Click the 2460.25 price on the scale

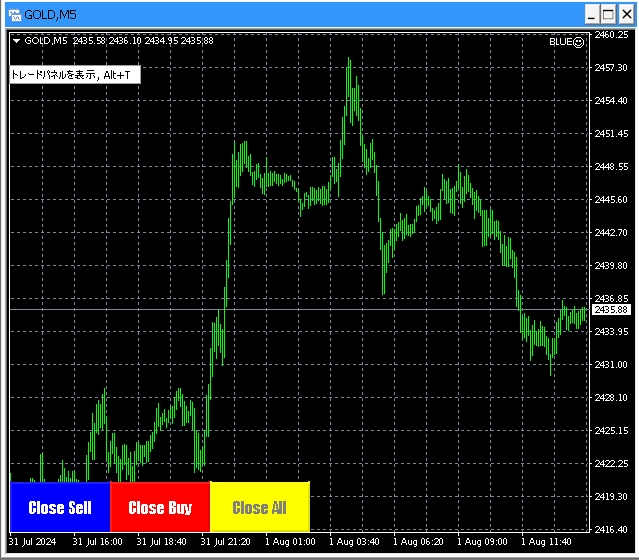[610, 35]
